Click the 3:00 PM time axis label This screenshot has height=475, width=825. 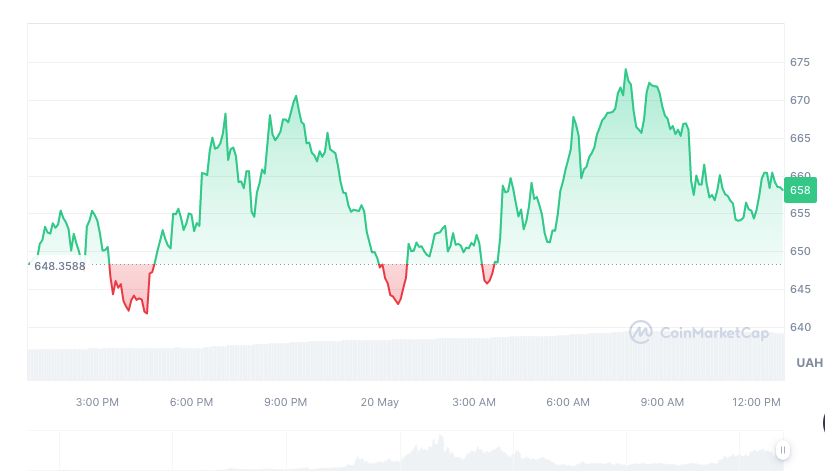[x=97, y=402]
